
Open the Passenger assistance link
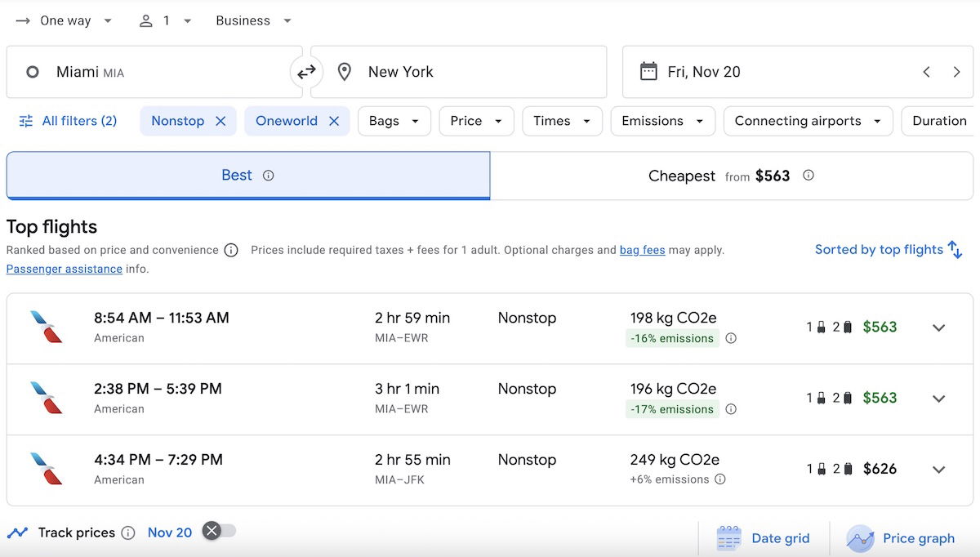tap(65, 269)
